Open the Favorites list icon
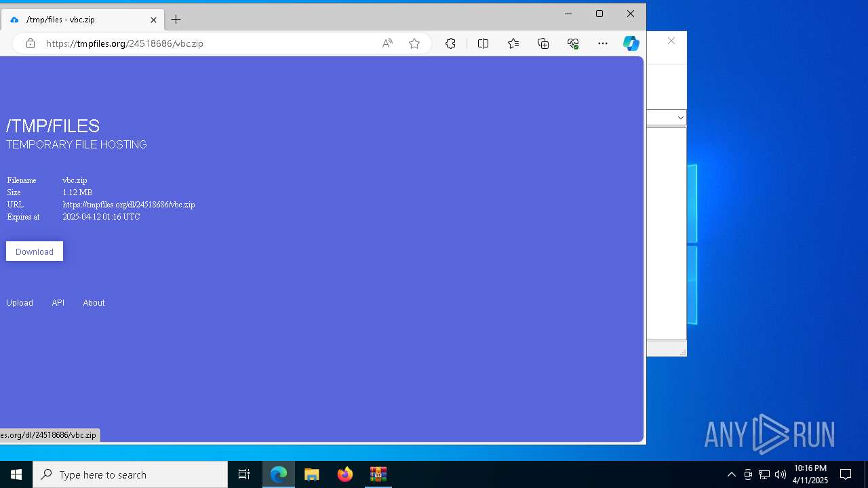The image size is (868, 488). (513, 43)
